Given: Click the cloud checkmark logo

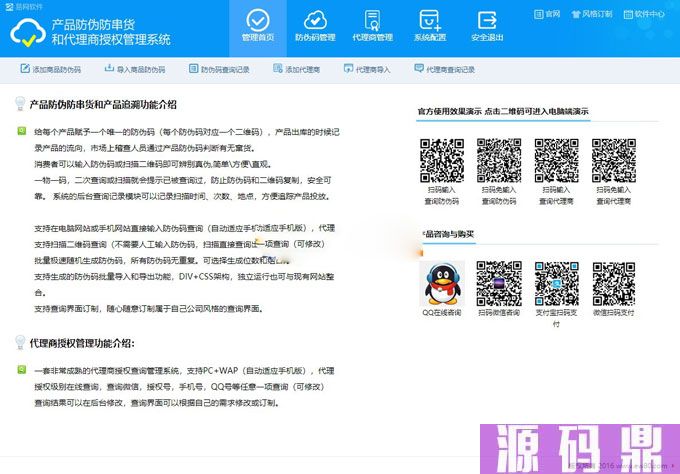Looking at the screenshot, I should (x=28, y=33).
